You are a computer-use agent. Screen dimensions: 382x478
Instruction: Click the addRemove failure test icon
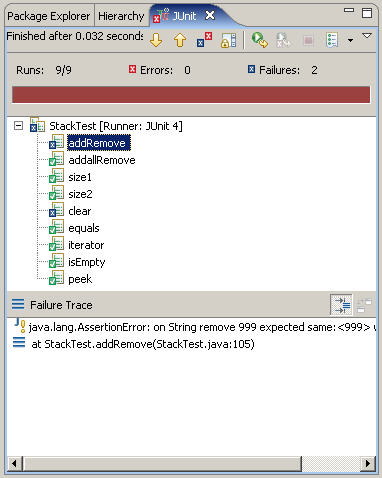point(56,142)
